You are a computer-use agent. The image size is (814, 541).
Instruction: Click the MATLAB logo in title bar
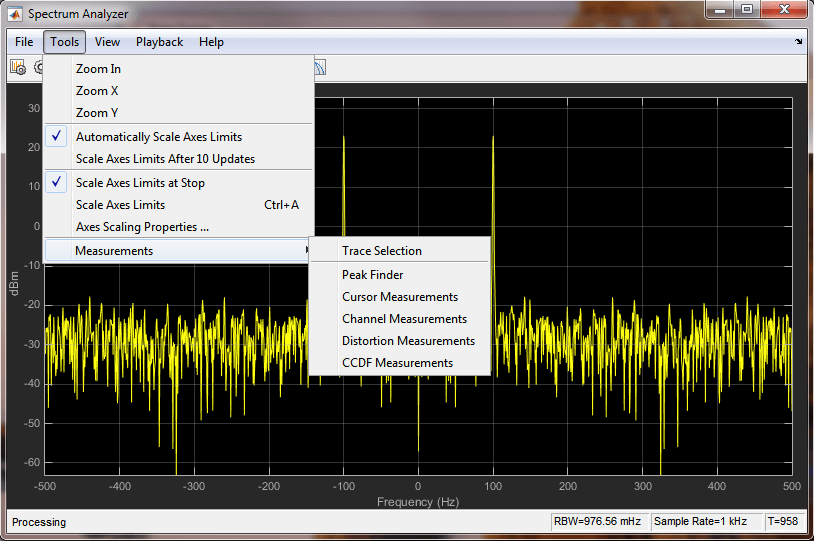[x=15, y=14]
